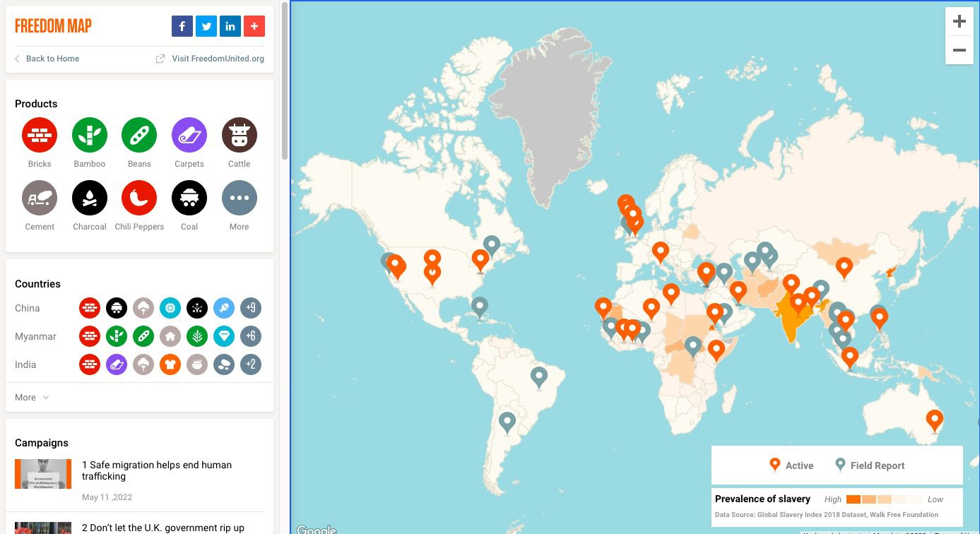
Task: Select the Cattle product icon
Action: [240, 135]
